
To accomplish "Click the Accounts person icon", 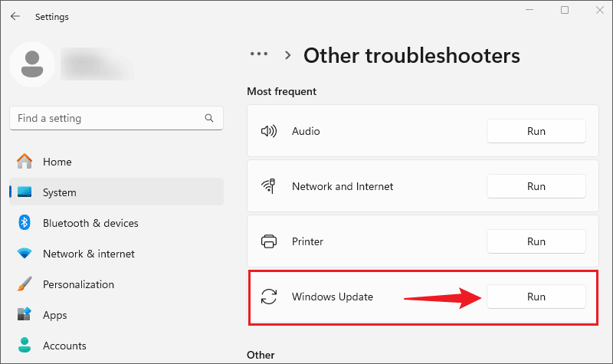I will (25, 345).
